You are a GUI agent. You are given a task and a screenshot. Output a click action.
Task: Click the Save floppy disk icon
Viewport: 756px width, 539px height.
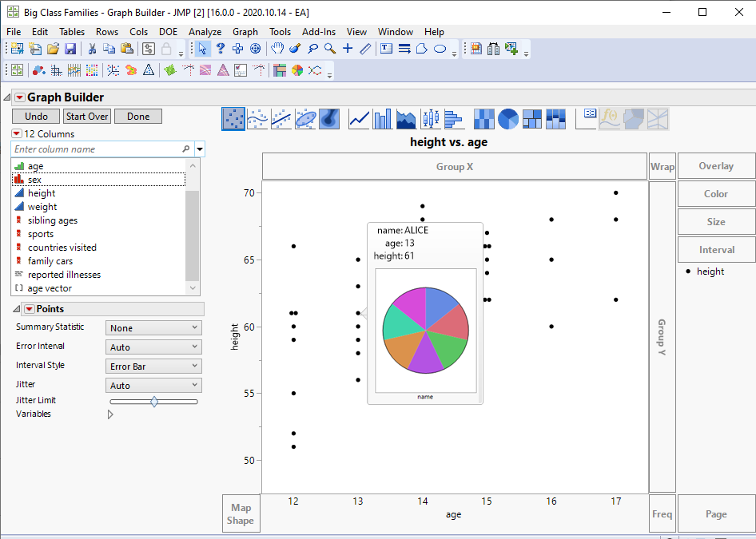pyautogui.click(x=70, y=49)
